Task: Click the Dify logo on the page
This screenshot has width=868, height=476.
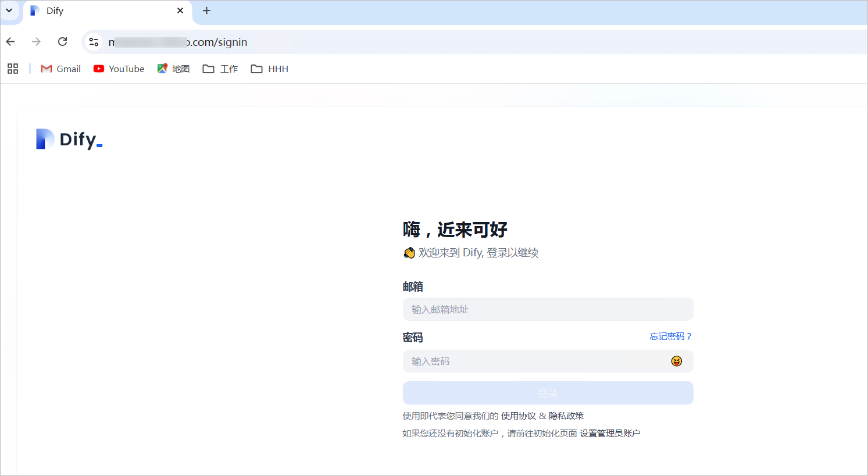Action: (69, 139)
